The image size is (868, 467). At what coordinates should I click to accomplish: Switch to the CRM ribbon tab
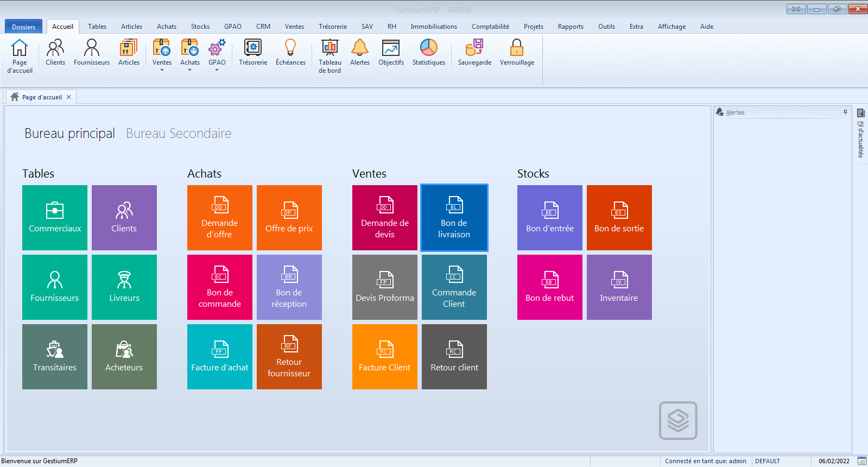[x=263, y=27]
